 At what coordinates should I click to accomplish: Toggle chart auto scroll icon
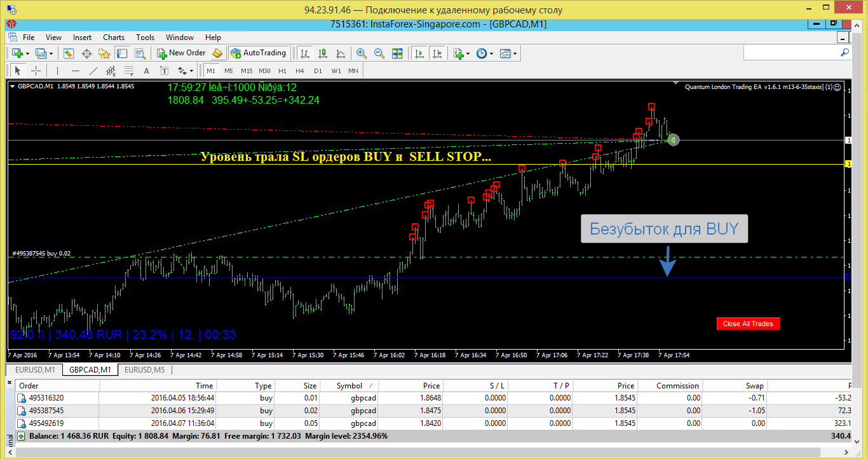(x=419, y=53)
